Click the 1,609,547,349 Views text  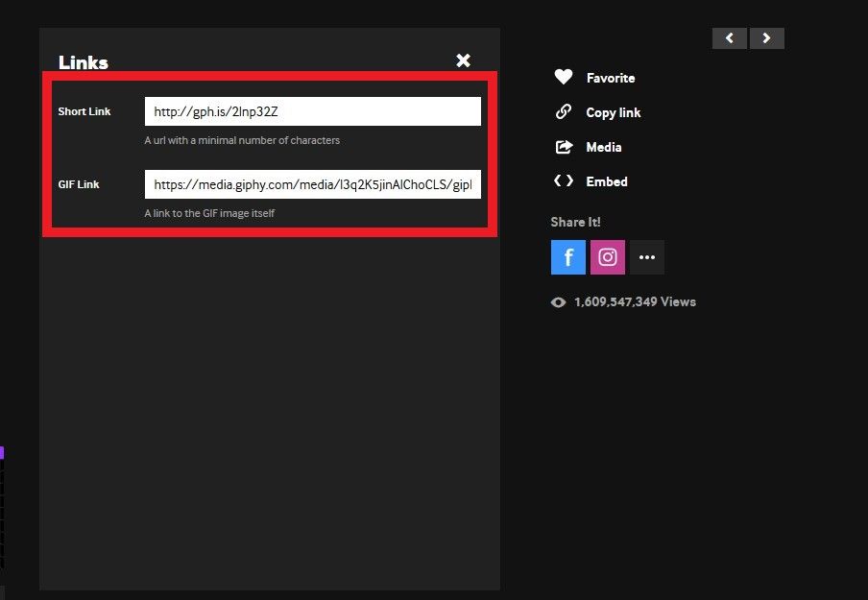point(635,302)
